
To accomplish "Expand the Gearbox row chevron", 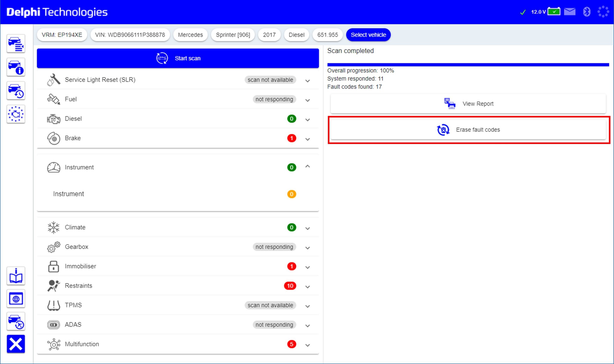I will point(307,248).
